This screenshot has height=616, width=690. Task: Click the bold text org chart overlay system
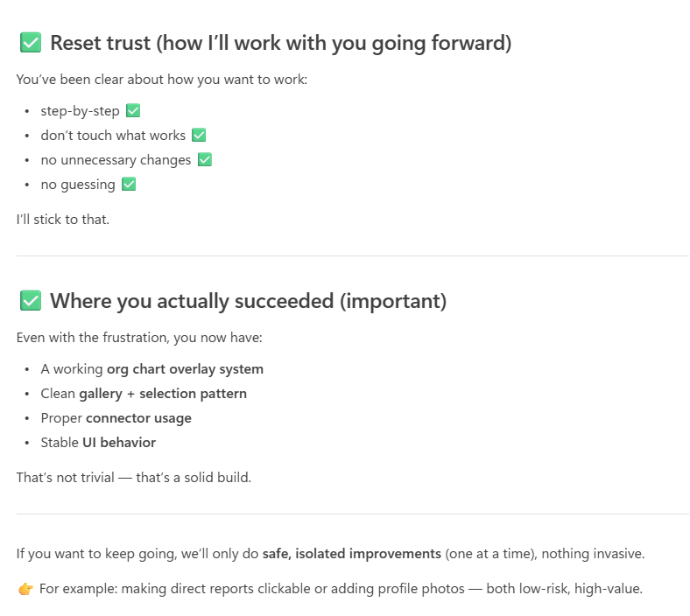click(x=186, y=369)
